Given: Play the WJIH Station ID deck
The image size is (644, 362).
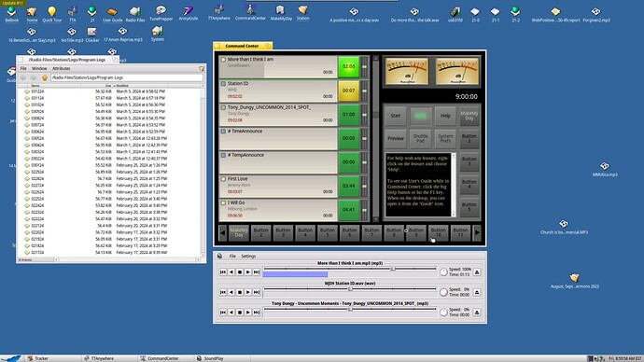Looking at the screenshot, I should pyautogui.click(x=248, y=292).
